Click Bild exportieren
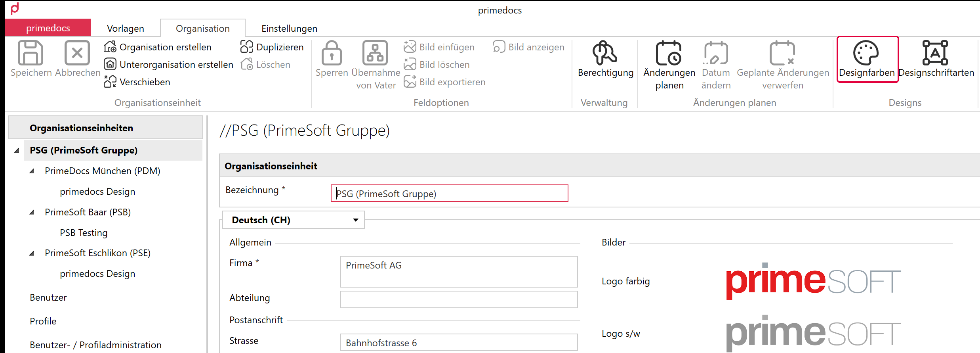 (444, 82)
